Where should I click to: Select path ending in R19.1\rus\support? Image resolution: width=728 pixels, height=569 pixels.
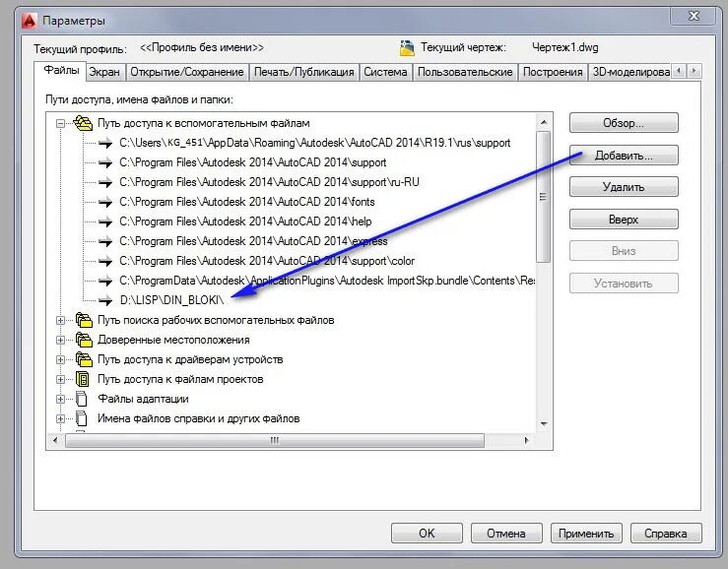click(x=315, y=143)
